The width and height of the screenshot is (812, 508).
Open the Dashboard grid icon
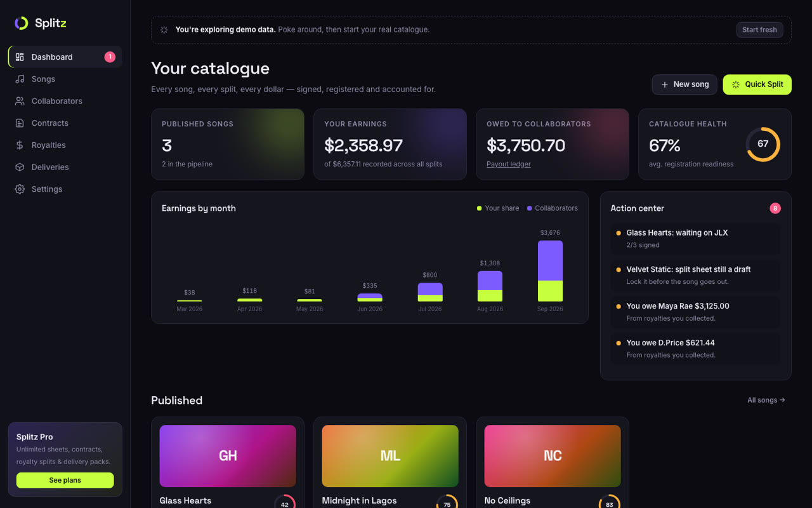tap(20, 57)
